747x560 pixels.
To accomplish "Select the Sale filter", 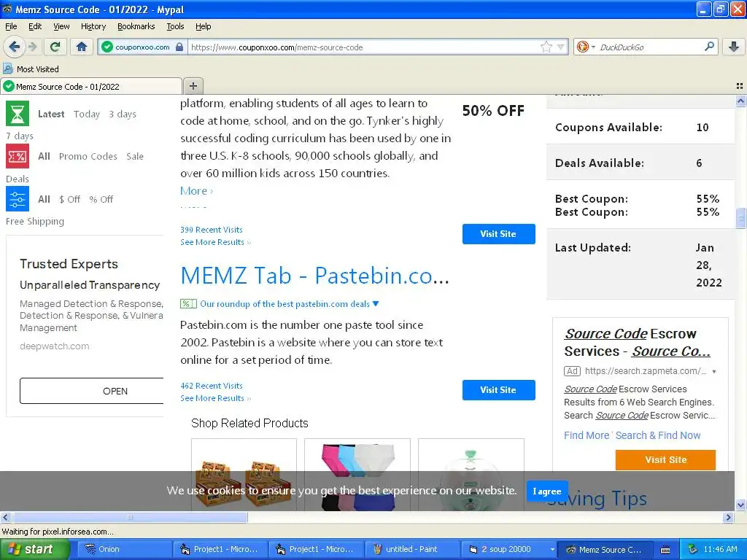I will click(x=135, y=156).
